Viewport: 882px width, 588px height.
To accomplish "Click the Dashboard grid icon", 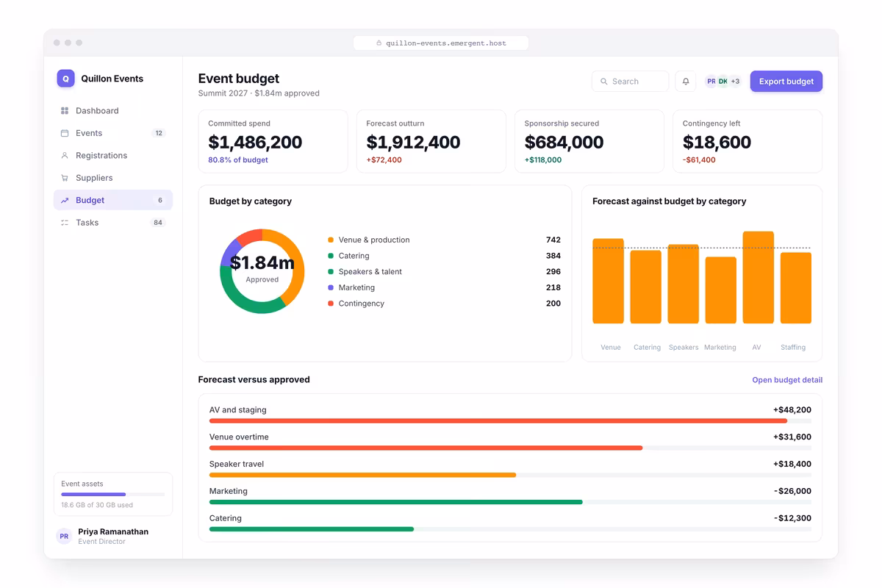I will pyautogui.click(x=65, y=111).
